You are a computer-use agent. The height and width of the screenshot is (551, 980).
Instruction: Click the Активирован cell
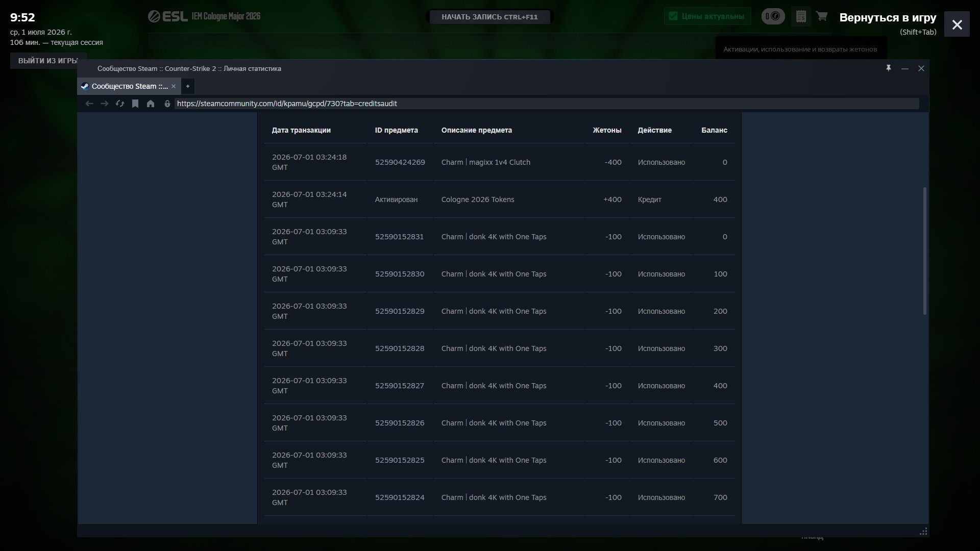point(396,199)
